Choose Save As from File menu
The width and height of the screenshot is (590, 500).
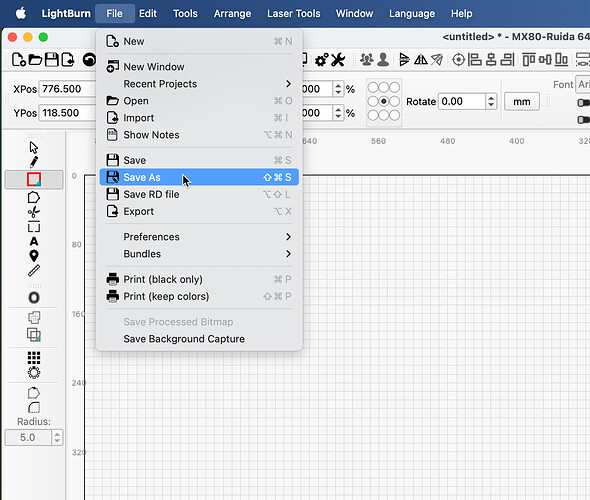199,177
